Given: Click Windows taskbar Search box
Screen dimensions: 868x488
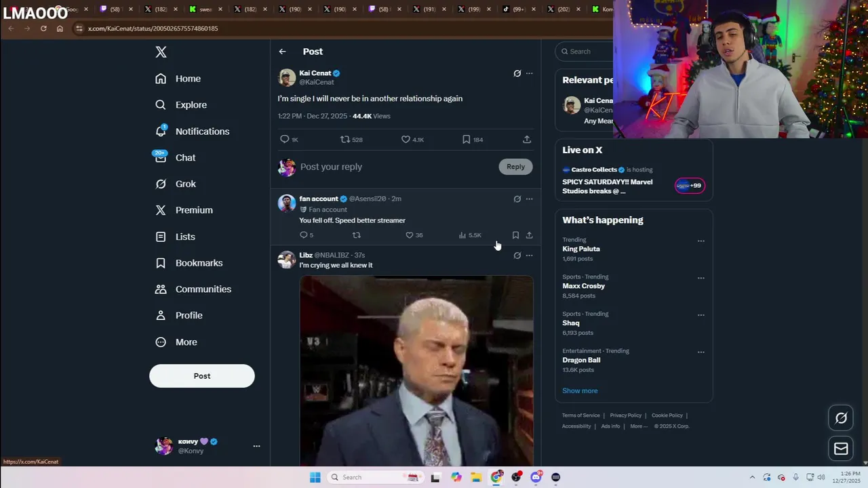Looking at the screenshot, I should point(375,477).
